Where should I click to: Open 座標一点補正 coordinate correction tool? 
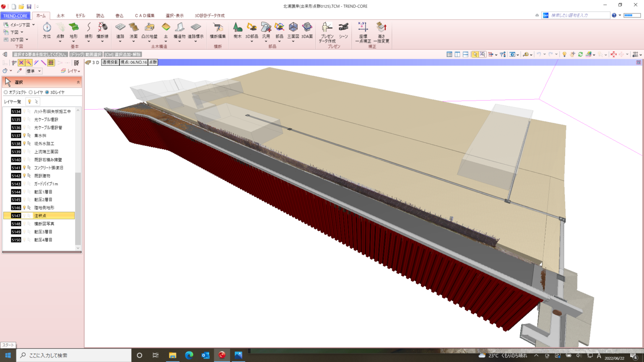click(x=363, y=28)
